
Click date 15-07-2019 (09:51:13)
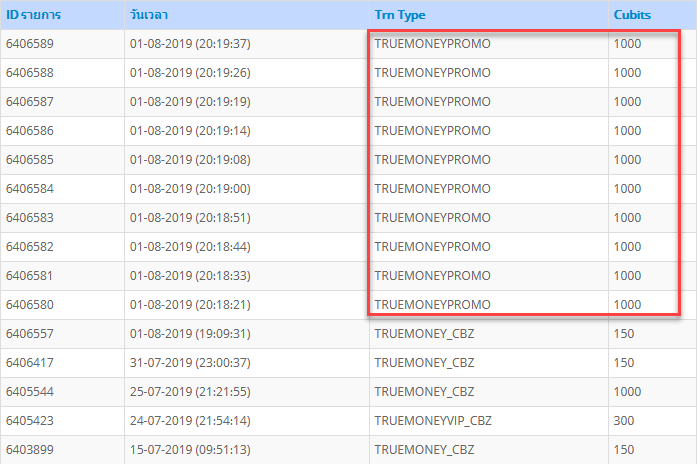tap(190, 450)
